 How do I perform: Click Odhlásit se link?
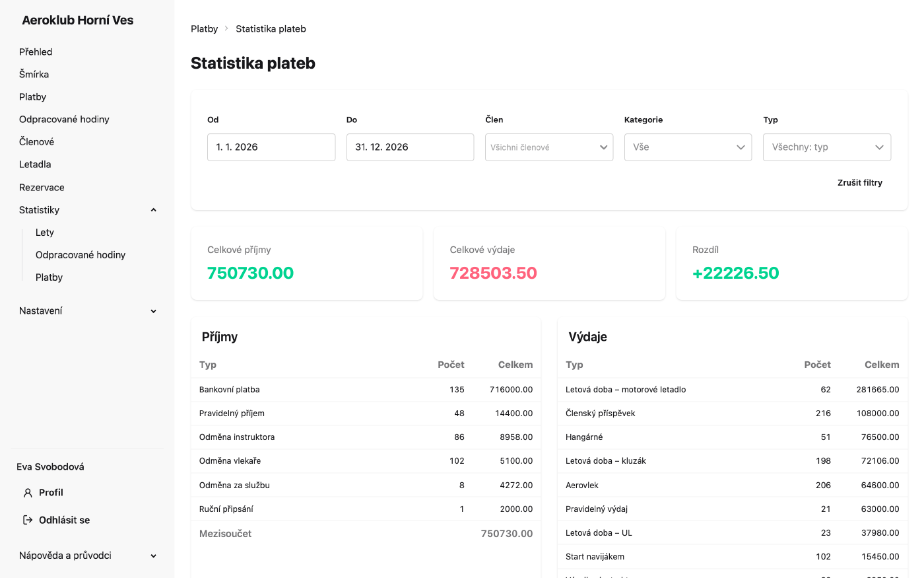64,520
